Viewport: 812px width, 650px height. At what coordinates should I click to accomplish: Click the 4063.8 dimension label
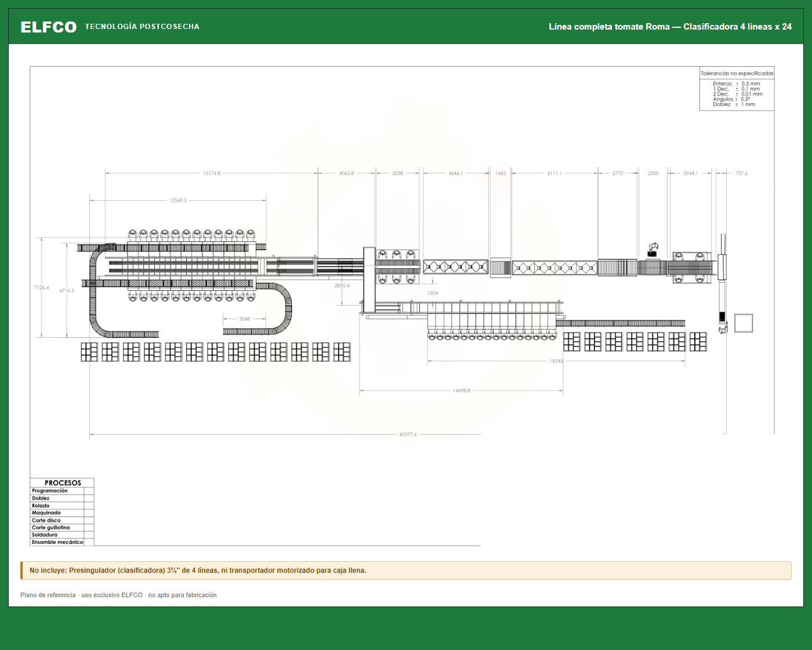(346, 174)
